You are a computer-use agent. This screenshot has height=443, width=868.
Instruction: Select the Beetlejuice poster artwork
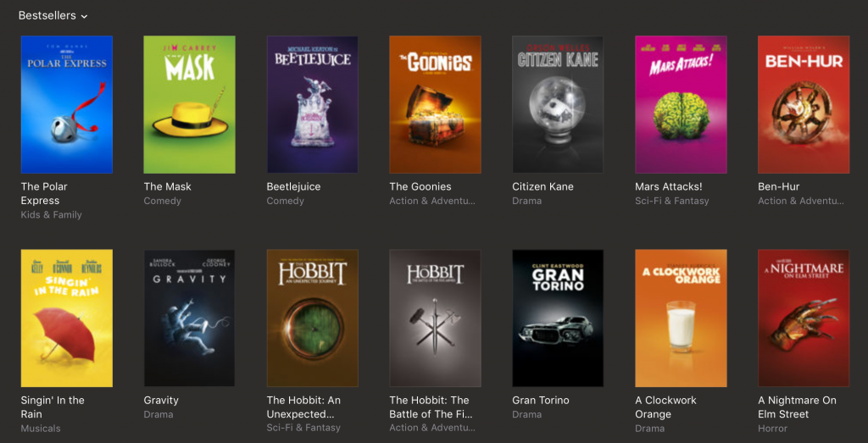coord(312,104)
